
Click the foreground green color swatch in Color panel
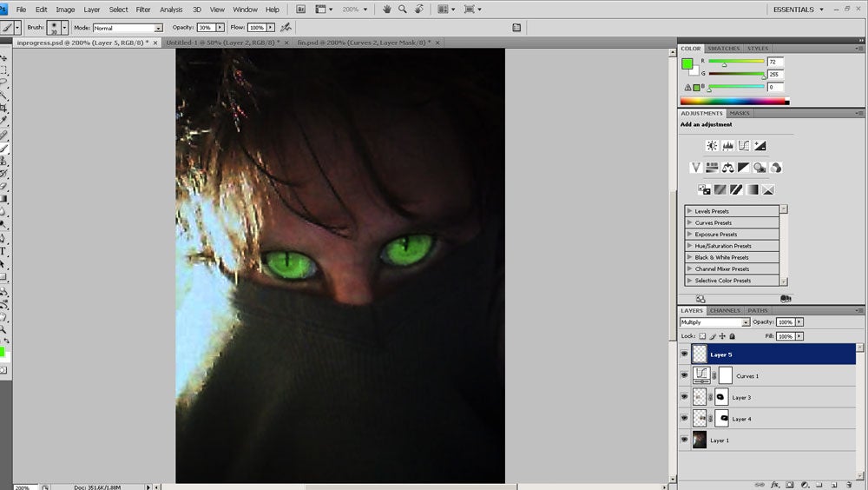coord(687,63)
